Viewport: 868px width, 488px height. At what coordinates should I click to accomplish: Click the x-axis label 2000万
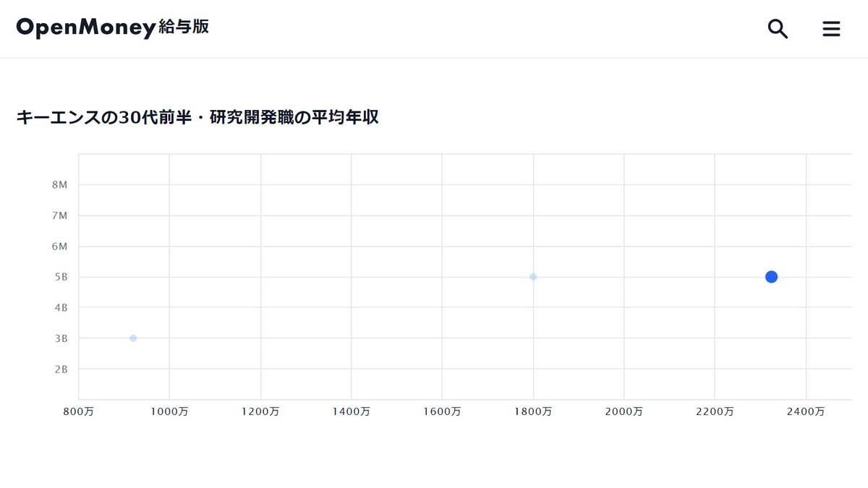point(624,411)
